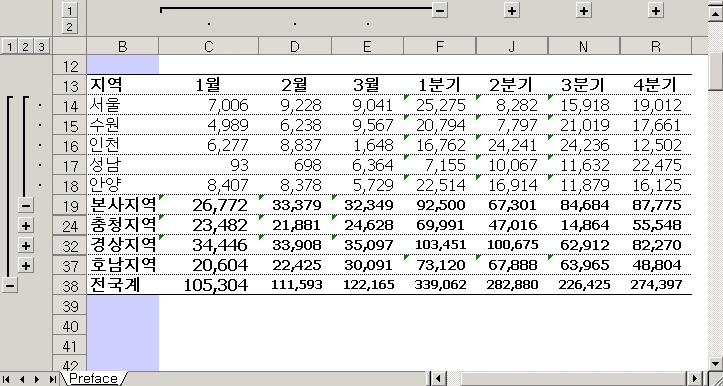The image size is (723, 386).
Task: Click the vertical scrollbar thumb
Action: [x=715, y=71]
